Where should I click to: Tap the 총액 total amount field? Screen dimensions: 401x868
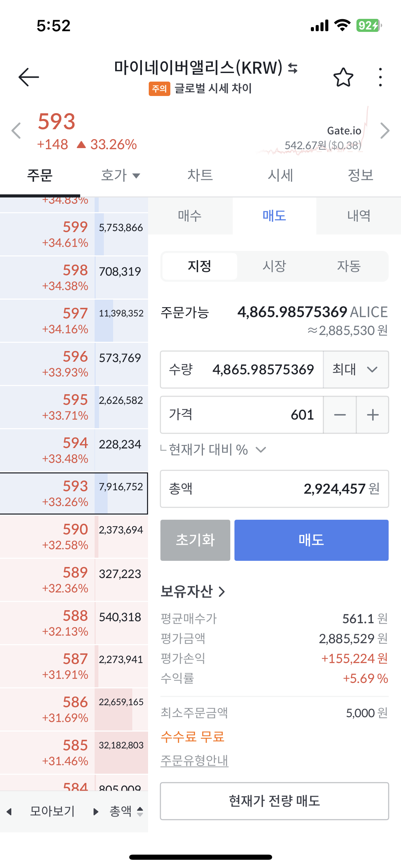point(274,489)
